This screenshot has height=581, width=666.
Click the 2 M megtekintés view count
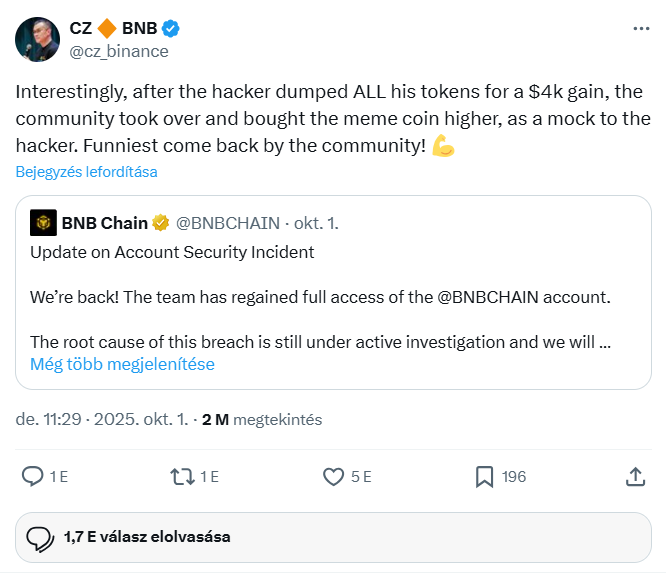[x=261, y=420]
